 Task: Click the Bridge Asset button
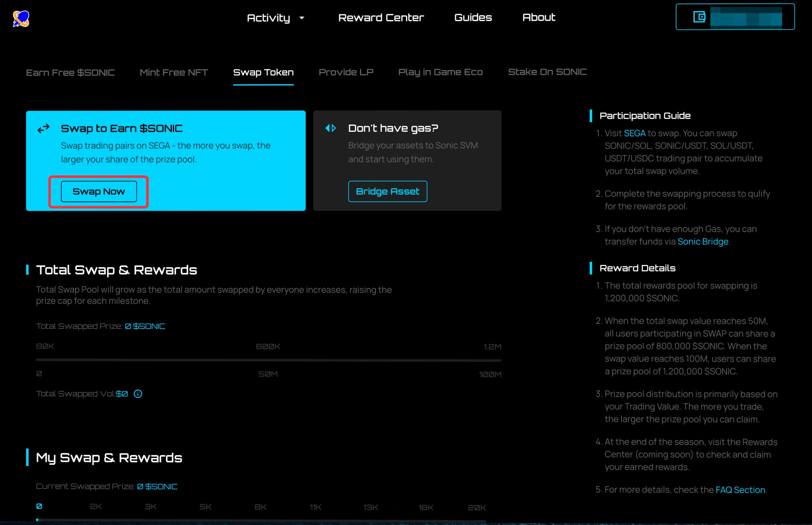tap(388, 191)
